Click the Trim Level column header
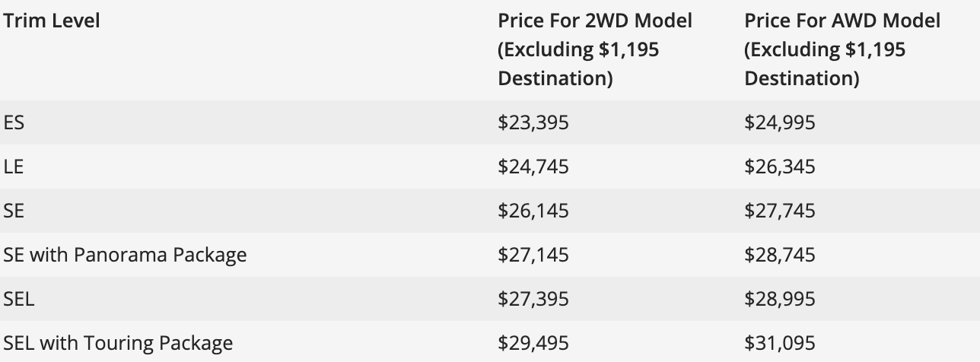 [x=52, y=21]
